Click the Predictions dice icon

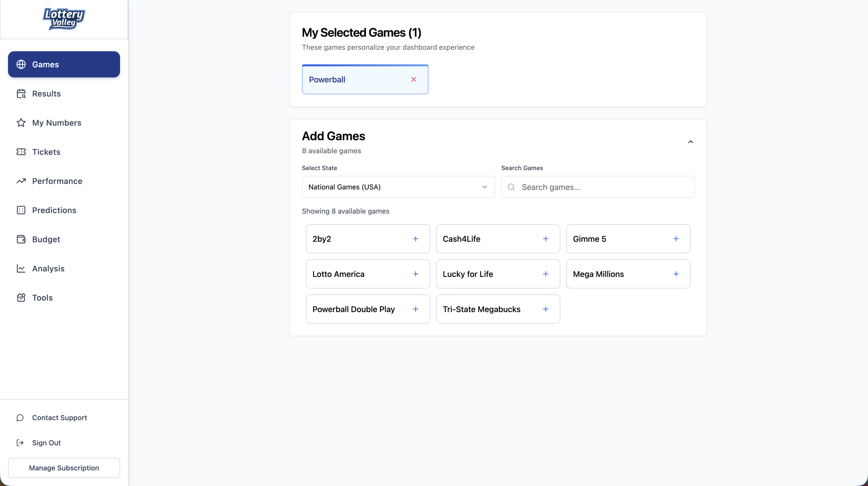[21, 210]
